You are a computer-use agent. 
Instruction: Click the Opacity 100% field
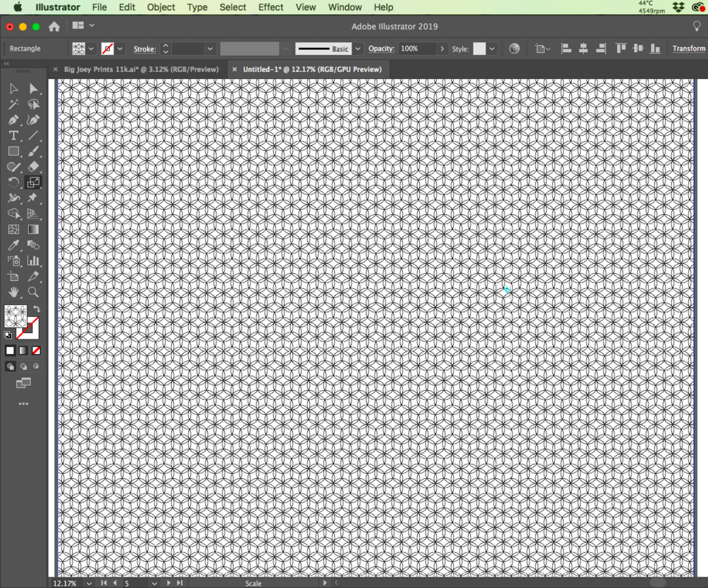418,49
